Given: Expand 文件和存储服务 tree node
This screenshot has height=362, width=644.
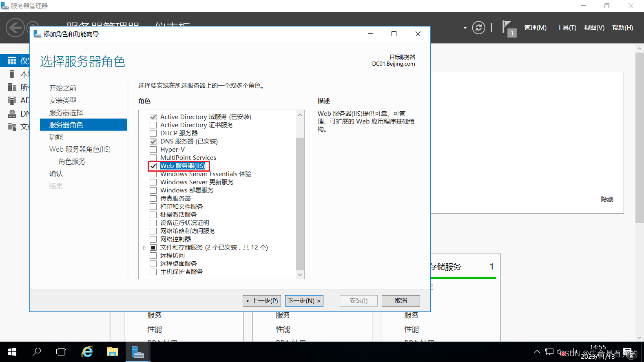Looking at the screenshot, I should click(x=144, y=247).
